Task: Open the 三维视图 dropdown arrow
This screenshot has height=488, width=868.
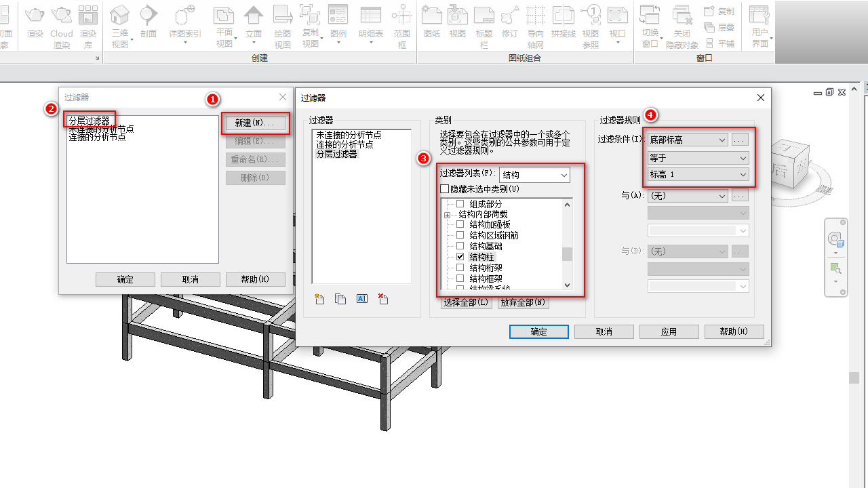Action: (x=132, y=39)
